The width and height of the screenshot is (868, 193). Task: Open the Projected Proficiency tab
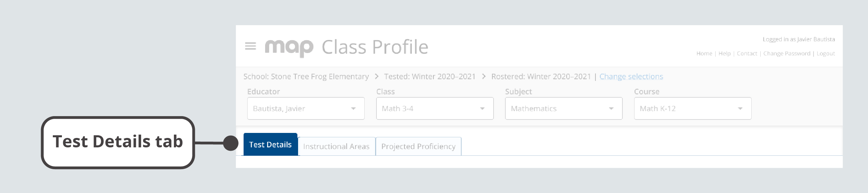coord(418,147)
